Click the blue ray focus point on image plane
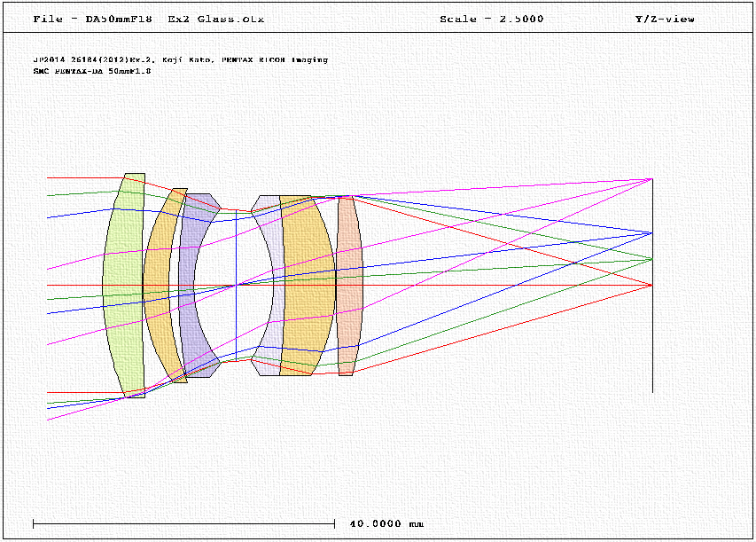The width and height of the screenshot is (756, 542). (x=652, y=233)
